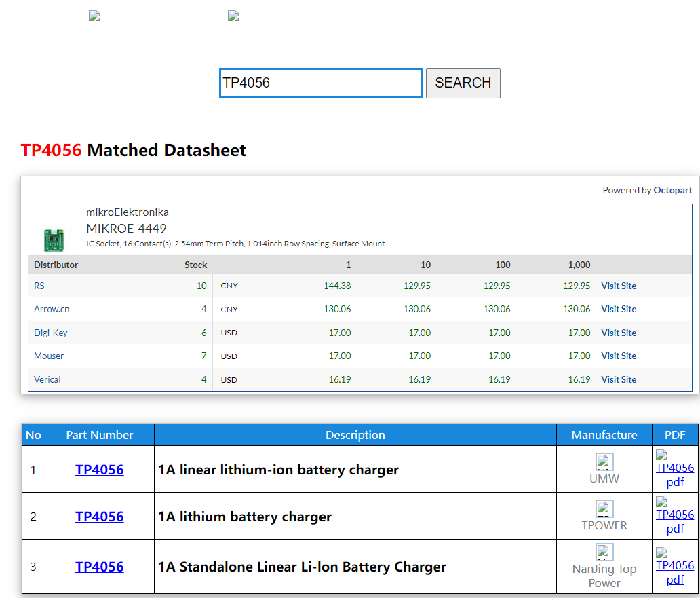Click the RS price 144.38
Image resolution: width=700 pixels, height=598 pixels.
click(x=337, y=286)
